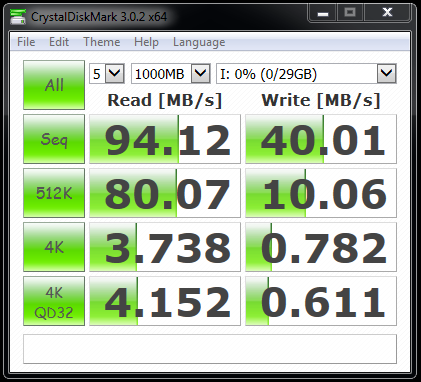Click the CrystalDiskMark title bar app icon
This screenshot has height=382, width=421.
click(x=18, y=16)
